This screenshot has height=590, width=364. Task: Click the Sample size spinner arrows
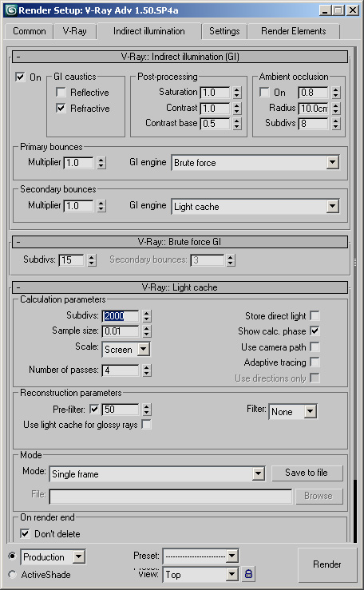147,331
